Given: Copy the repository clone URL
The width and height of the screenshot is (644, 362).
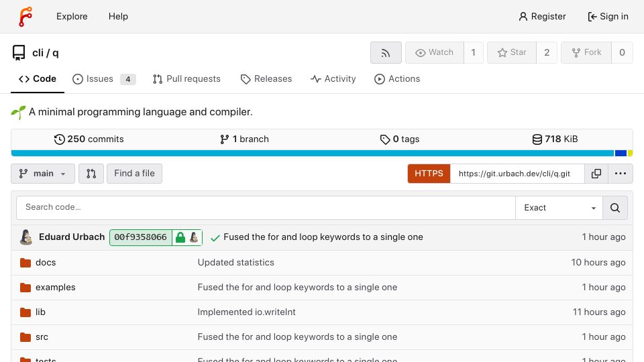Looking at the screenshot, I should point(596,174).
